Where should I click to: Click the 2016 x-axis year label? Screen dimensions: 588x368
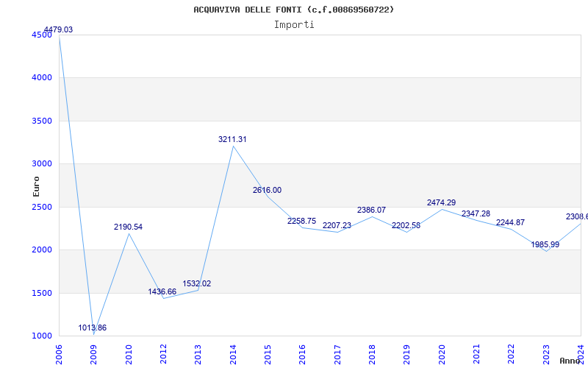point(303,355)
